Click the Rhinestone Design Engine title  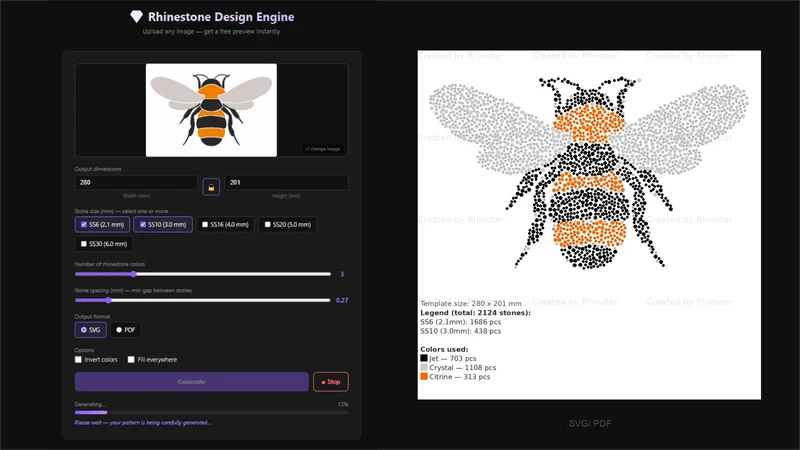tap(221, 17)
